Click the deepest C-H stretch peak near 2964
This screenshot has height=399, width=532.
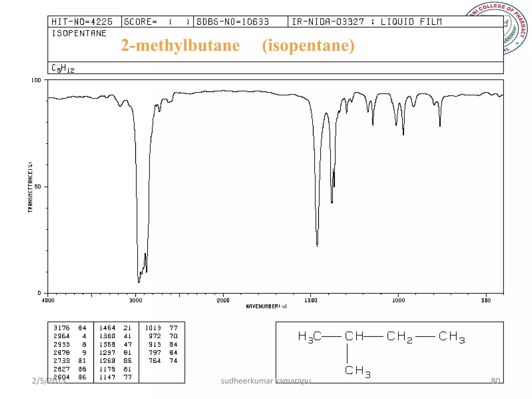(x=139, y=282)
